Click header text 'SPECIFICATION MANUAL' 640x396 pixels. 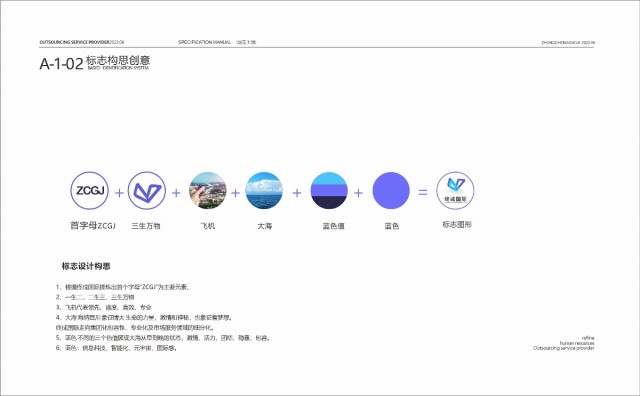[x=204, y=42]
